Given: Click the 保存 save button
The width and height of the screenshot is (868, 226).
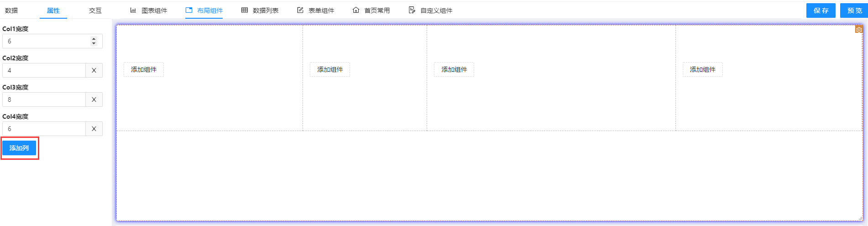Looking at the screenshot, I should (x=821, y=11).
